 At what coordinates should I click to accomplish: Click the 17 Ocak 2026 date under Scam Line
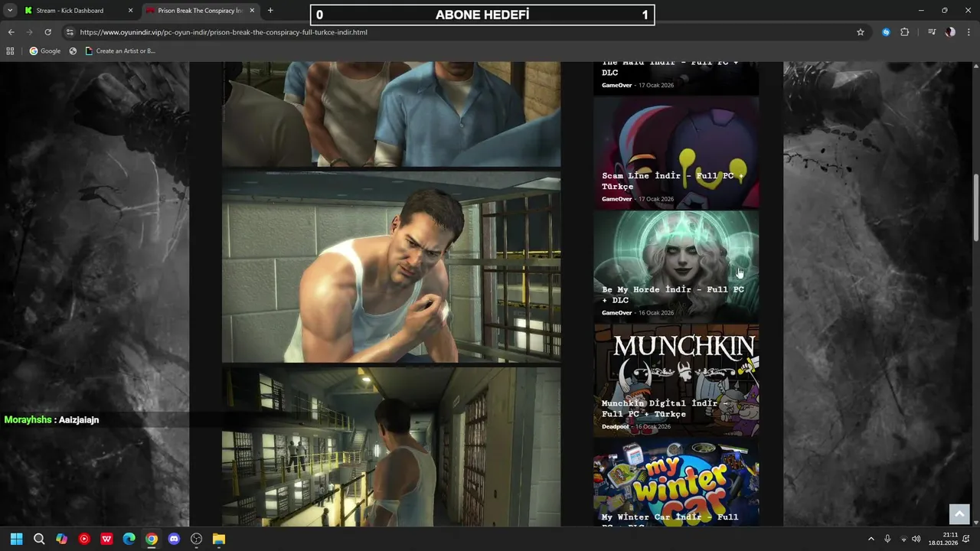pyautogui.click(x=656, y=199)
